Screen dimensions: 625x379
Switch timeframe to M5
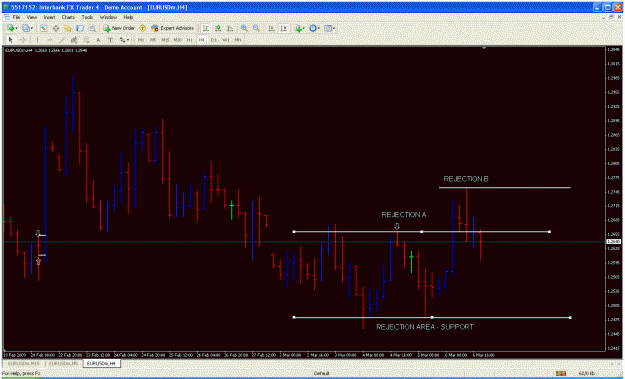point(153,40)
